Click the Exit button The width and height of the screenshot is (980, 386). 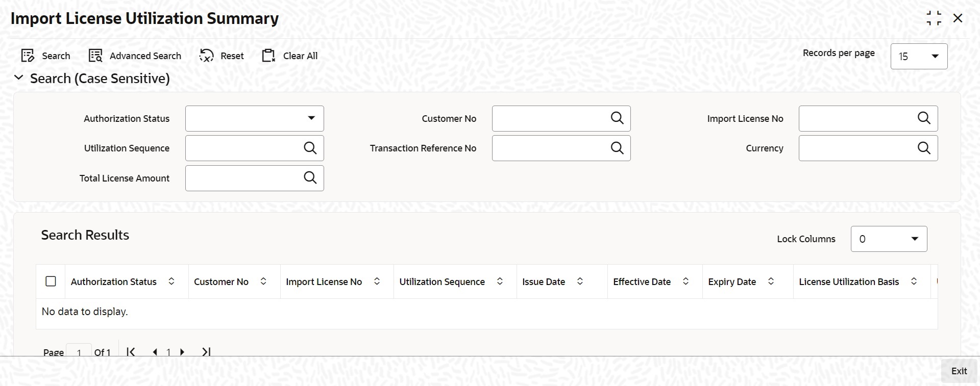(x=959, y=371)
